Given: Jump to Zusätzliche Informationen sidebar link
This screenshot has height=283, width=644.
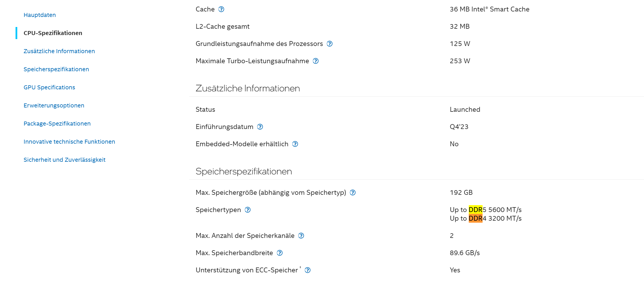Looking at the screenshot, I should pos(59,51).
